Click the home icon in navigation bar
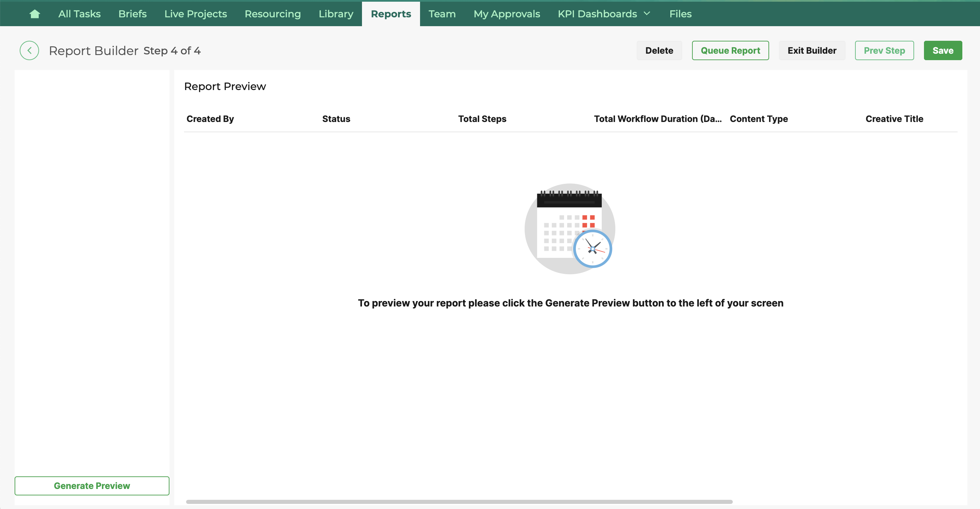This screenshot has width=980, height=509. coord(35,14)
